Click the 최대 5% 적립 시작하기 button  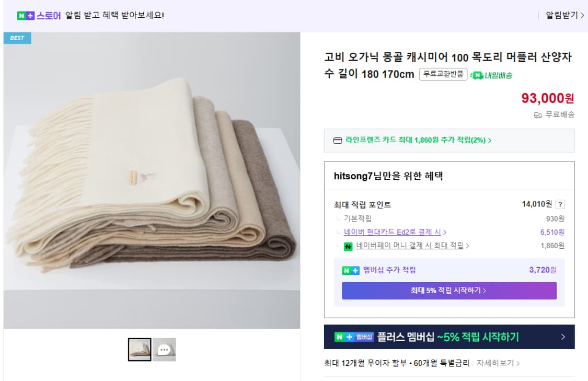[x=449, y=291]
